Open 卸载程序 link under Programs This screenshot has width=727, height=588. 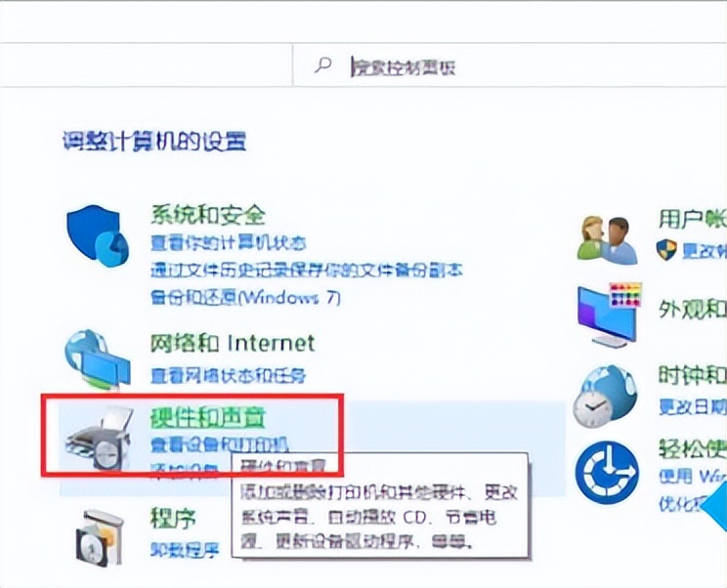point(185,550)
